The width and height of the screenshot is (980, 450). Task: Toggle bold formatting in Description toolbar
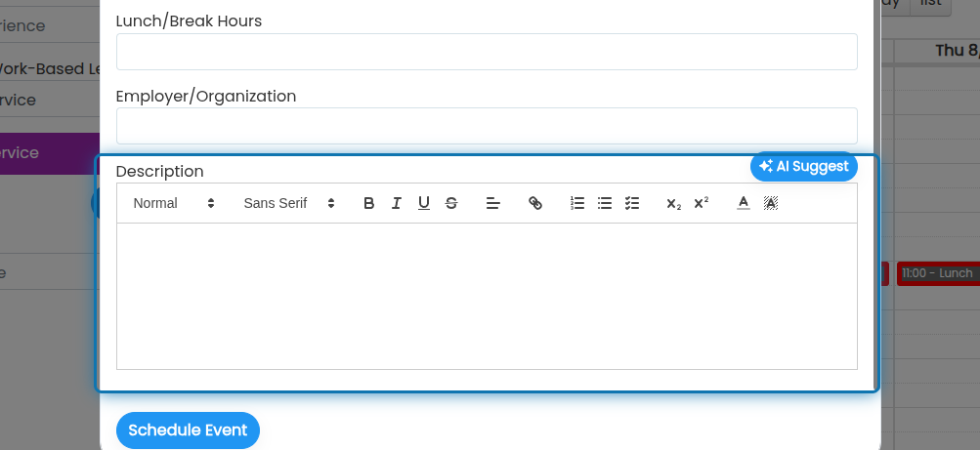point(368,203)
